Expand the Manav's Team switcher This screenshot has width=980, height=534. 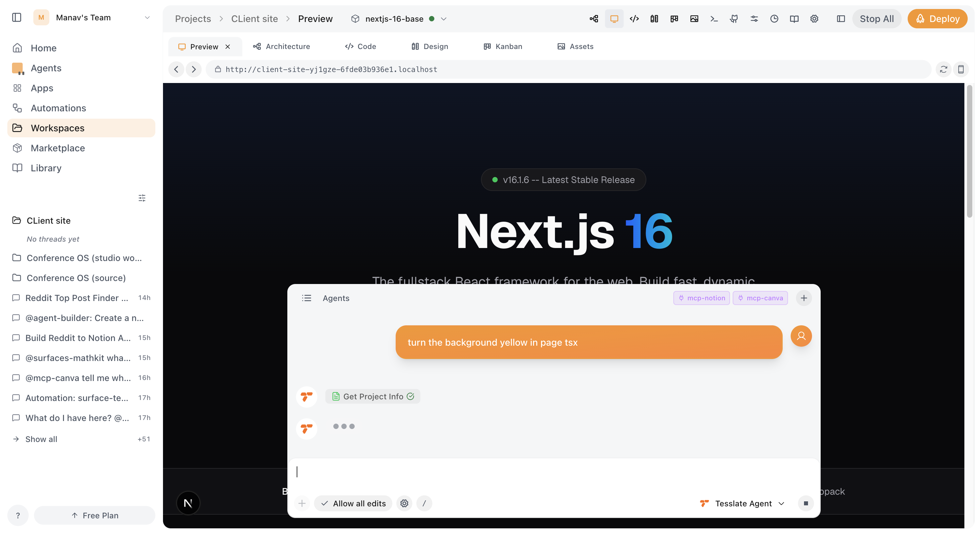[93, 17]
